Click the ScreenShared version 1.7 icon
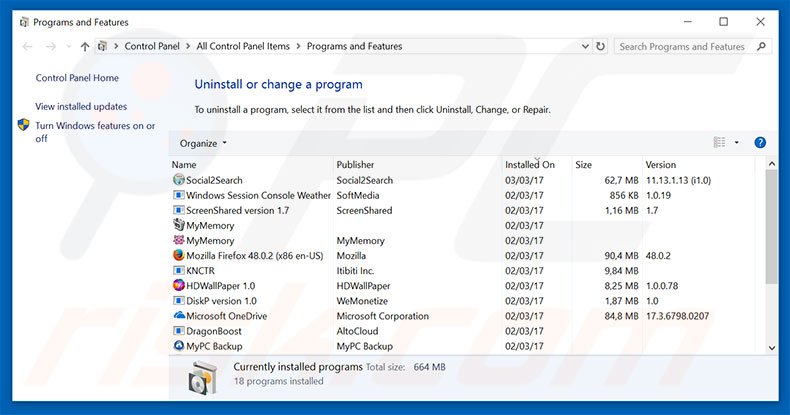This screenshot has width=790, height=415. (179, 210)
